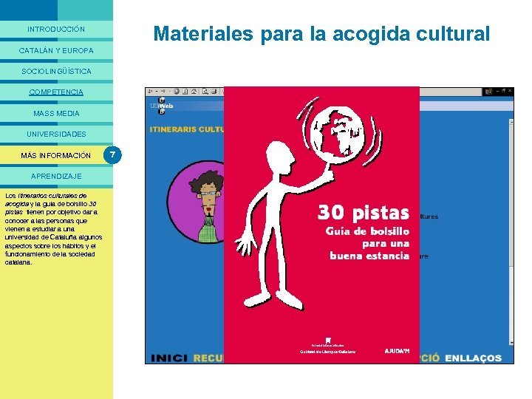532x399 pixels.
Task: Go to the APRENDIZAJE section
Action: (x=56, y=176)
